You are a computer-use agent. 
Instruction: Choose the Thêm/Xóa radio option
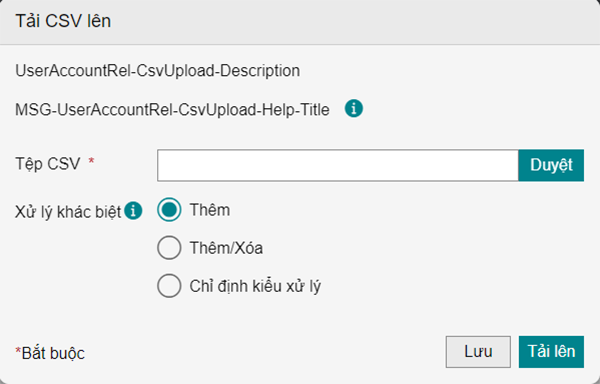click(169, 248)
